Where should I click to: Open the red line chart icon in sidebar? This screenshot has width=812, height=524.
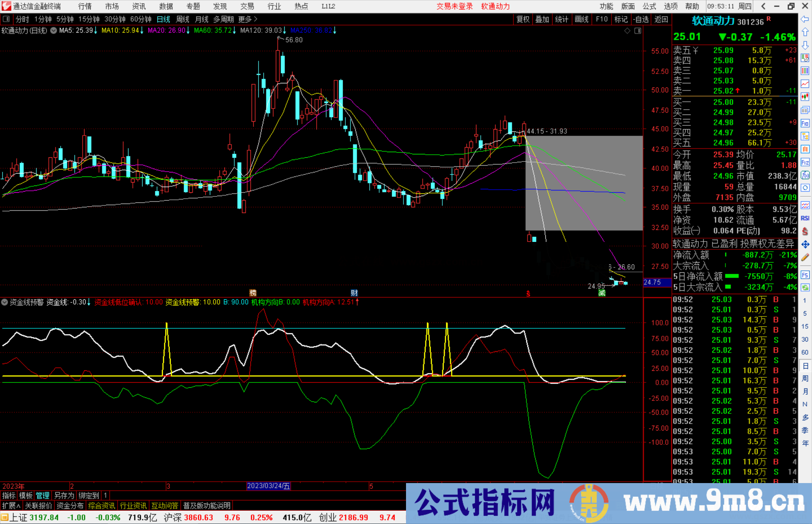pos(805,84)
